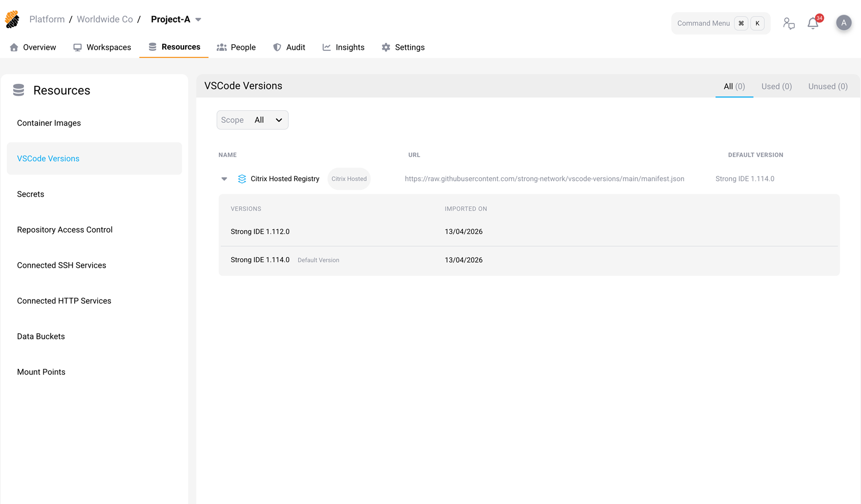The height and width of the screenshot is (504, 861).
Task: Click the K shortcut key badge
Action: click(x=757, y=23)
